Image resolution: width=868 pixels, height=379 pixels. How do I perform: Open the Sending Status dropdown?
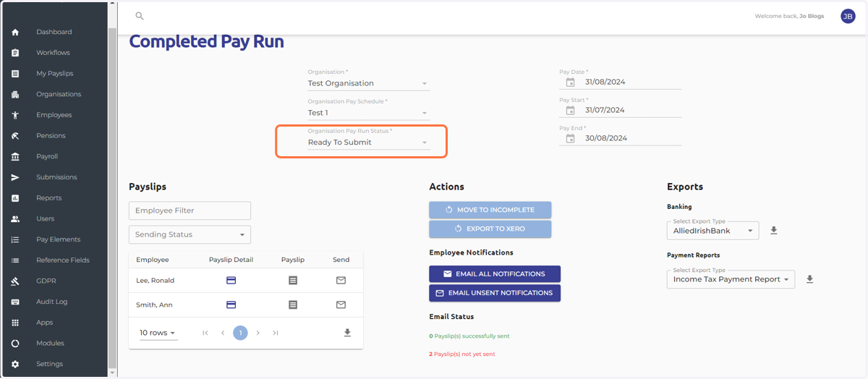[190, 234]
